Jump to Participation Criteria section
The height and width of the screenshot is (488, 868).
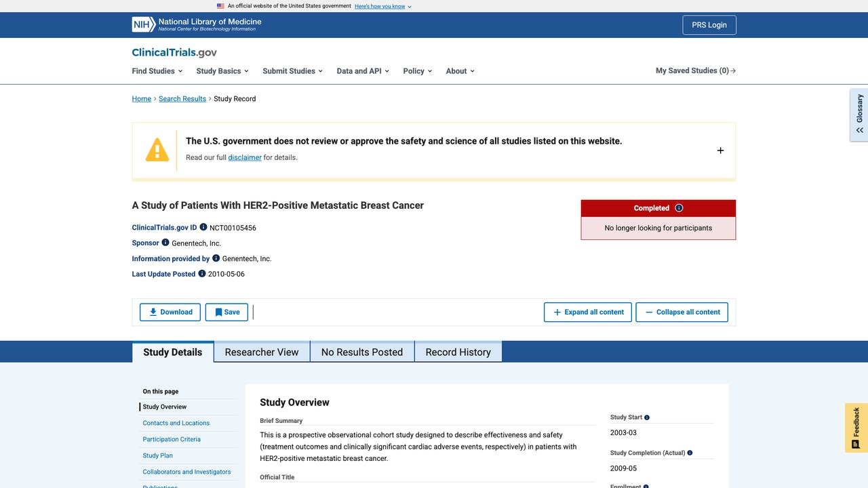172,439
